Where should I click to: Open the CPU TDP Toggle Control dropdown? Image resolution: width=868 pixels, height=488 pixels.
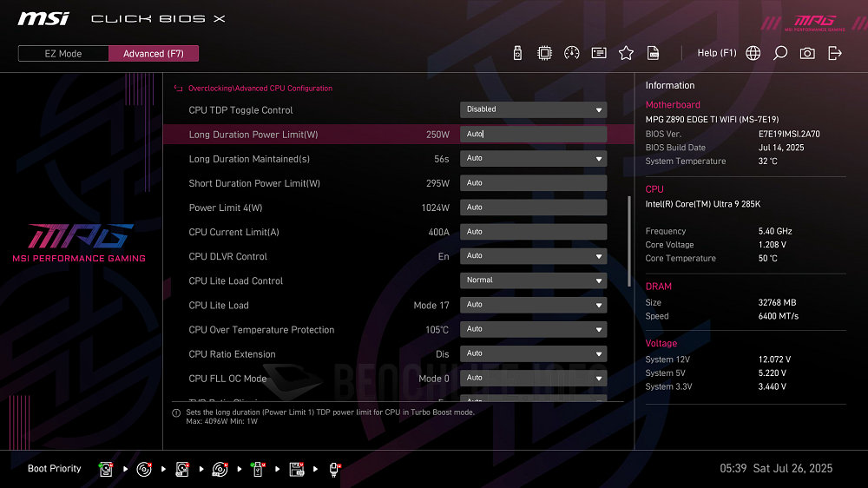[x=533, y=109]
